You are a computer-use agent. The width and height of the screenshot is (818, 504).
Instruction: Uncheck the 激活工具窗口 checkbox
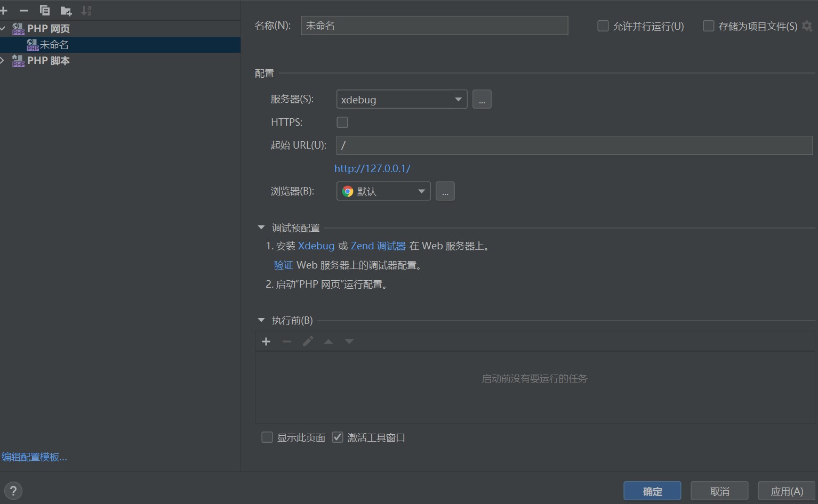click(x=338, y=437)
